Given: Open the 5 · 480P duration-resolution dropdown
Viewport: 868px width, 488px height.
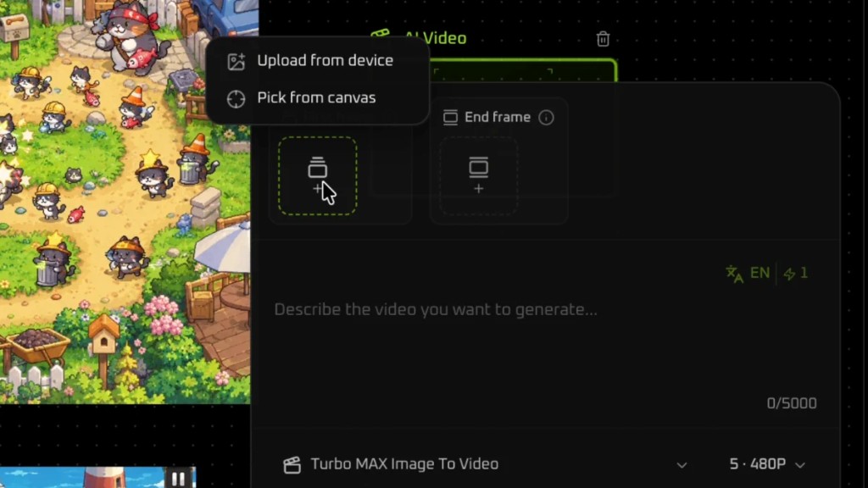Looking at the screenshot, I should (766, 464).
